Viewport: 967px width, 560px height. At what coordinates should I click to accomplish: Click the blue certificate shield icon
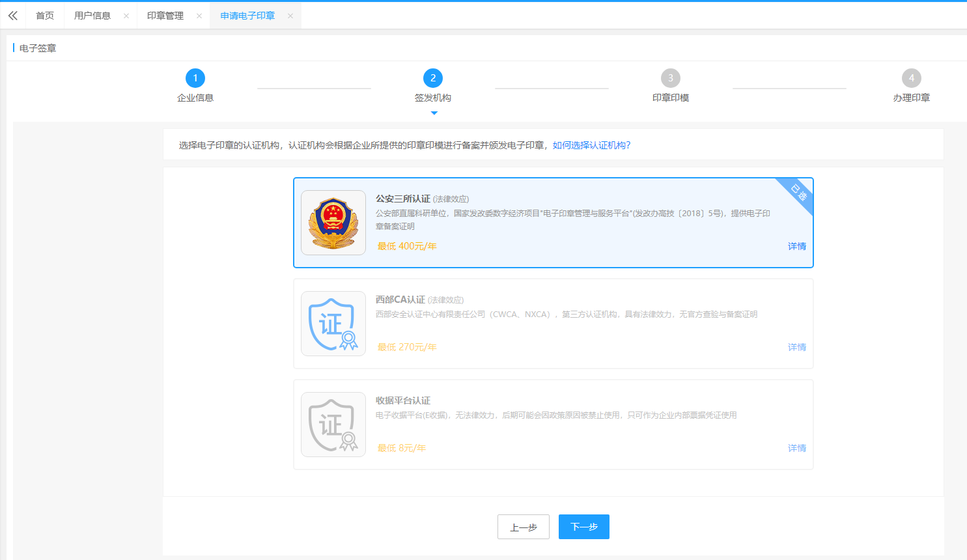[x=333, y=324]
